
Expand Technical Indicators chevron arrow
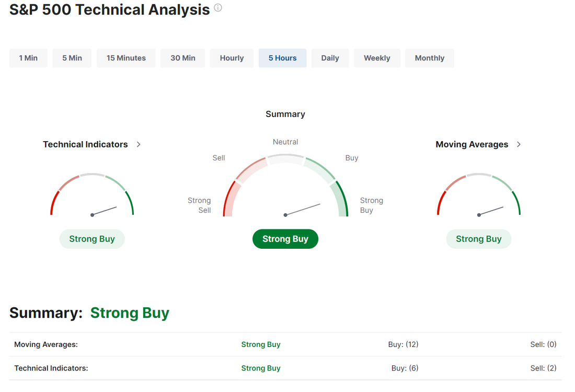click(139, 144)
